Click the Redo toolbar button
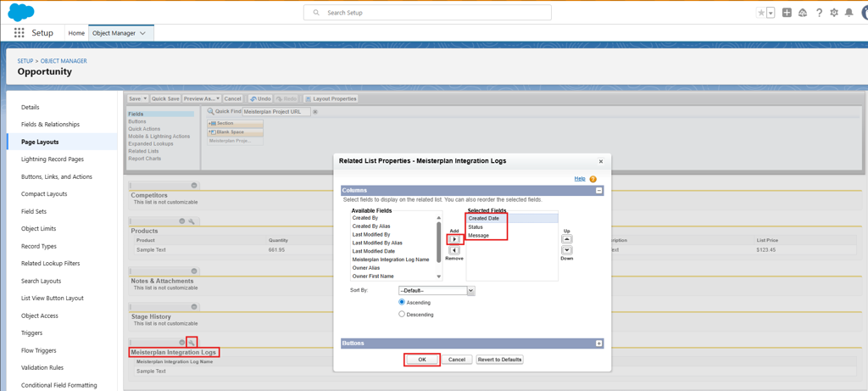The width and height of the screenshot is (868, 391). tap(287, 98)
